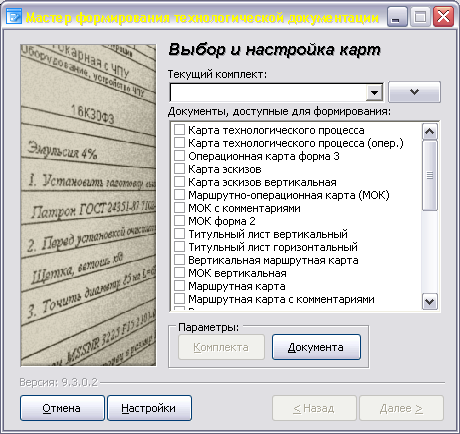Check 'МОК с комментариями' checkbox
Image resolution: width=460 pixels, height=434 pixels.
click(x=179, y=208)
